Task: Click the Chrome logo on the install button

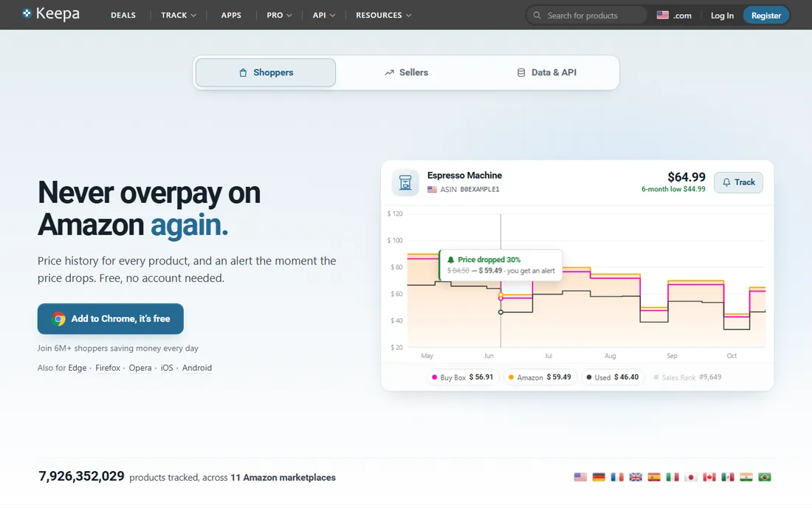Action: click(58, 319)
